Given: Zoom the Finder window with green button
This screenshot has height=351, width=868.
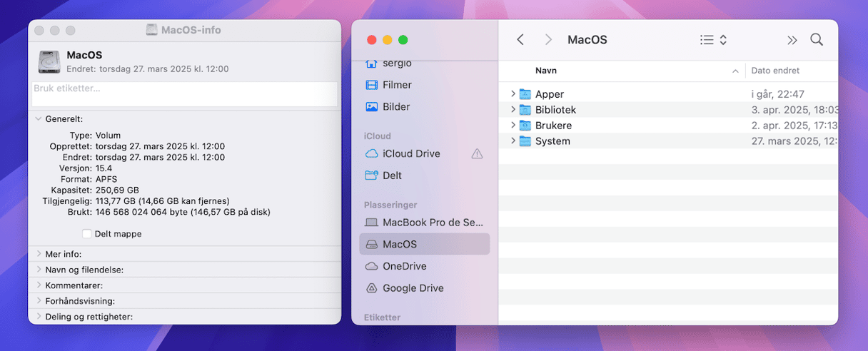Looking at the screenshot, I should click(403, 40).
